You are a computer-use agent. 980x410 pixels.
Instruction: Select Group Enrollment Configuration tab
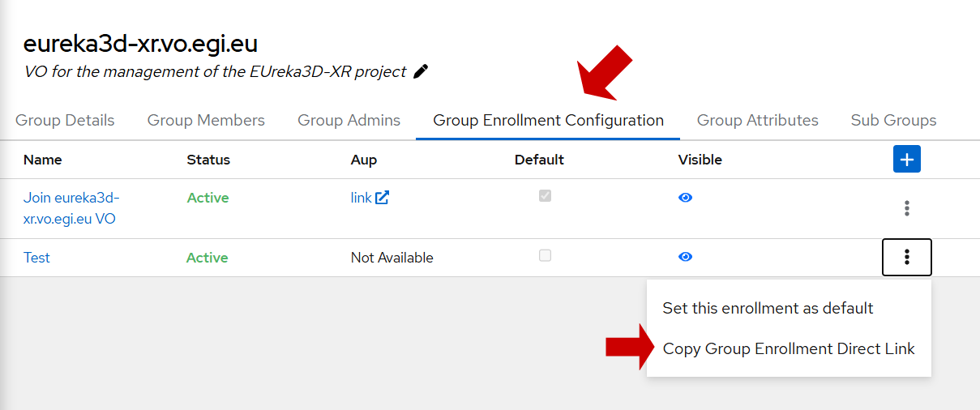click(548, 120)
